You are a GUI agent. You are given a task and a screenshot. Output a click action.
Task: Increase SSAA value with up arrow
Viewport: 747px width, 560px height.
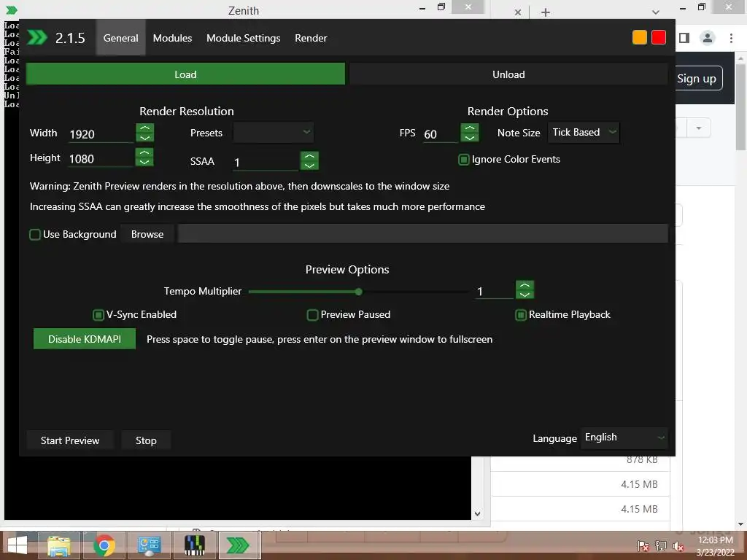(x=309, y=156)
